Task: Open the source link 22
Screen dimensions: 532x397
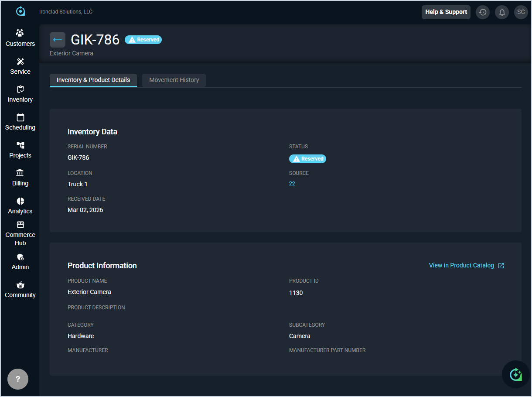Action: coord(292,184)
